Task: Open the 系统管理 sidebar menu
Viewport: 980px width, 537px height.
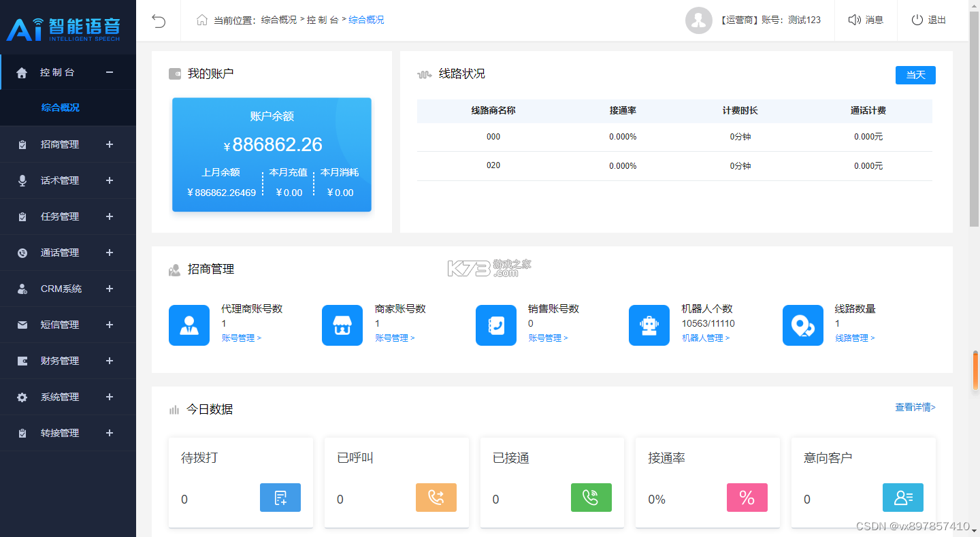Action: coord(68,397)
